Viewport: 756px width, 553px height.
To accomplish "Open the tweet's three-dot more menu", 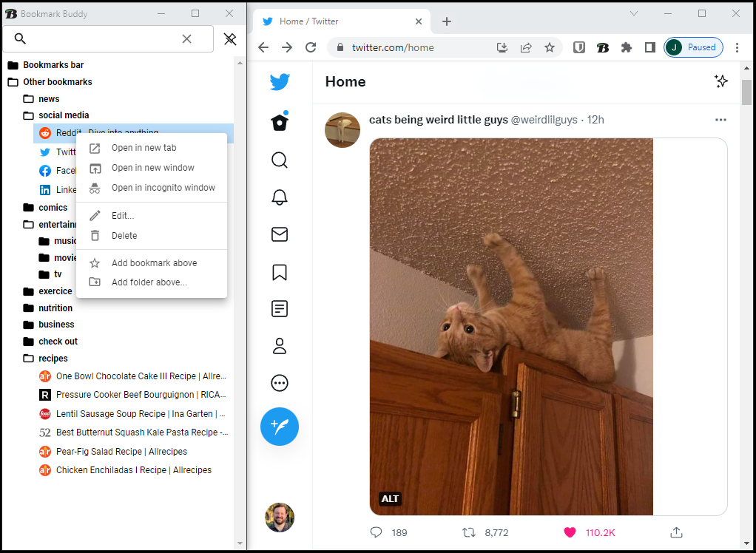I will [720, 120].
